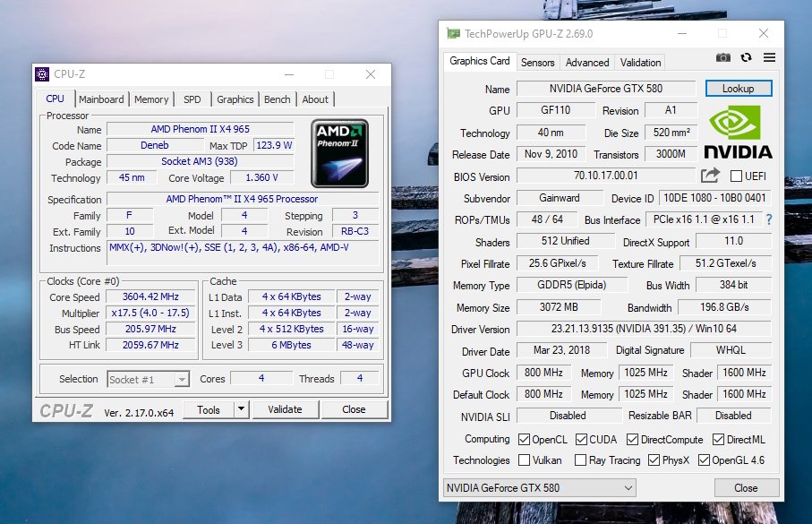
Task: Open the SPD tab in CPU-Z
Action: 192,99
